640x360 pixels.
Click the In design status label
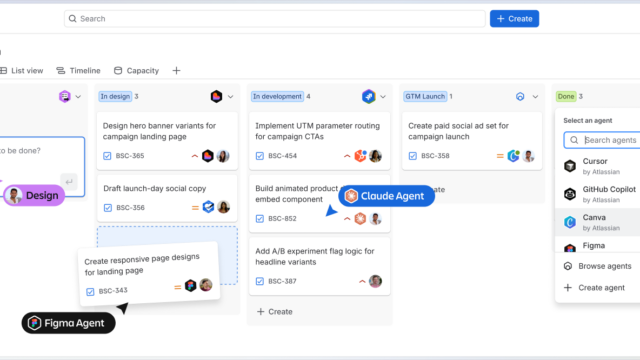tap(115, 96)
